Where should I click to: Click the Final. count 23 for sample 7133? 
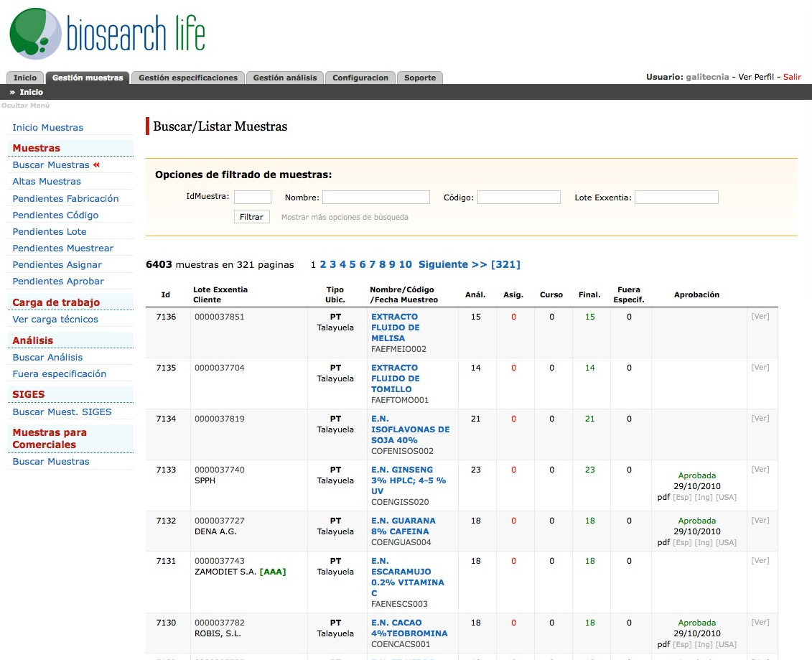[590, 470]
